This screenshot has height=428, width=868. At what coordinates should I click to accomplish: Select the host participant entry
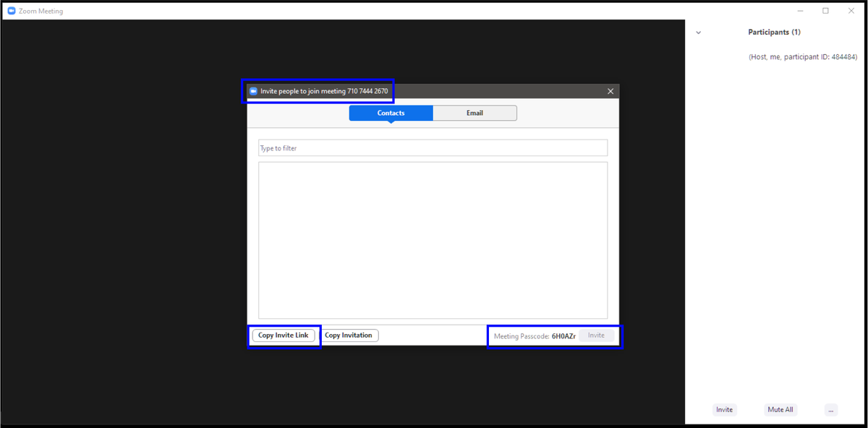coord(803,56)
